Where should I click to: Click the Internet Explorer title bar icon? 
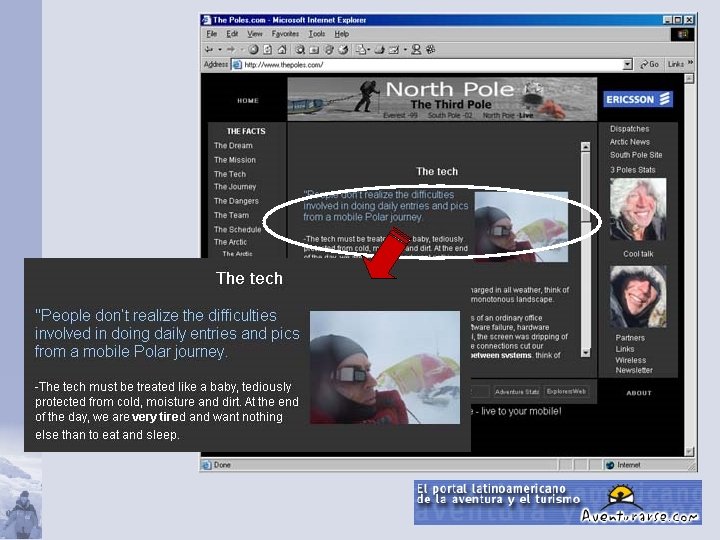click(x=207, y=20)
